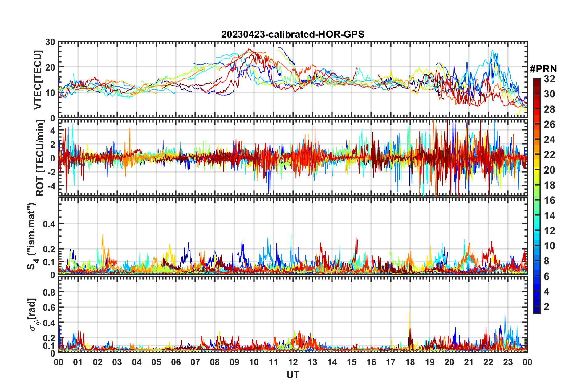
Task: Click ROT y-axis tick label 2
Action: (53, 144)
